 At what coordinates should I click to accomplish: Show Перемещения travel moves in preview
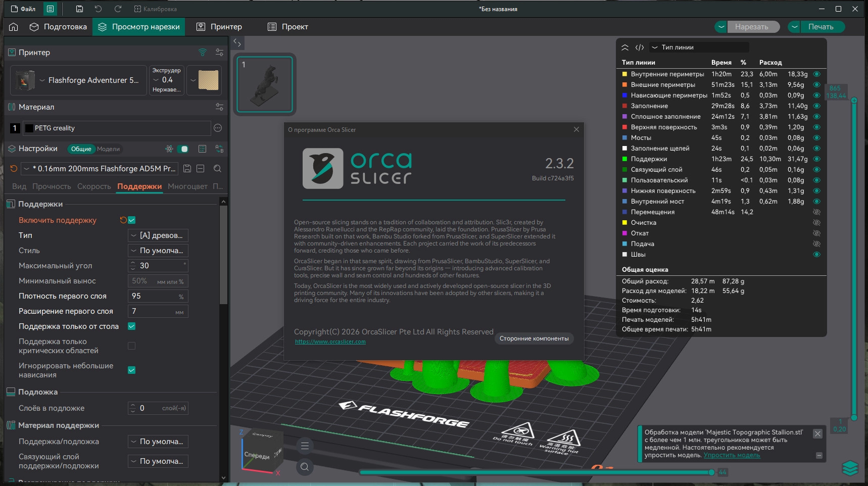816,212
